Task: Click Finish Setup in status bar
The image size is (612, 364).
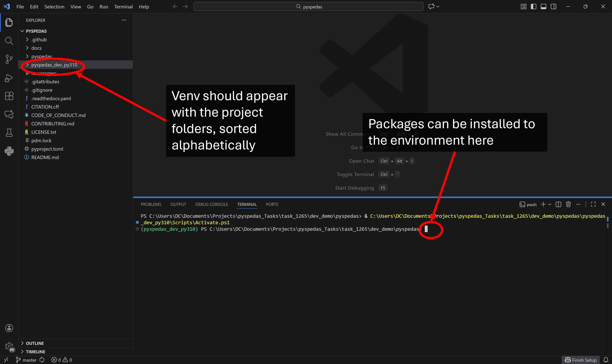Action: click(581, 360)
